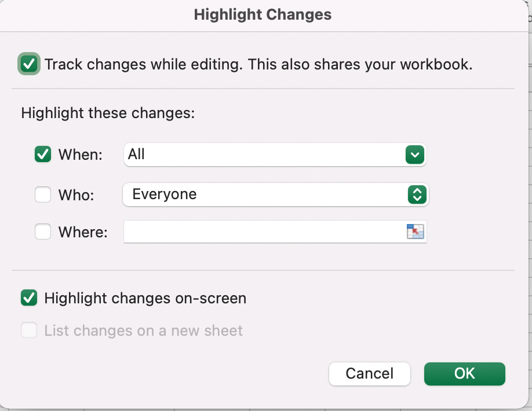Image resolution: width=532 pixels, height=411 pixels.
Task: Click "Everyone" in the Who dropdown
Action: click(165, 195)
